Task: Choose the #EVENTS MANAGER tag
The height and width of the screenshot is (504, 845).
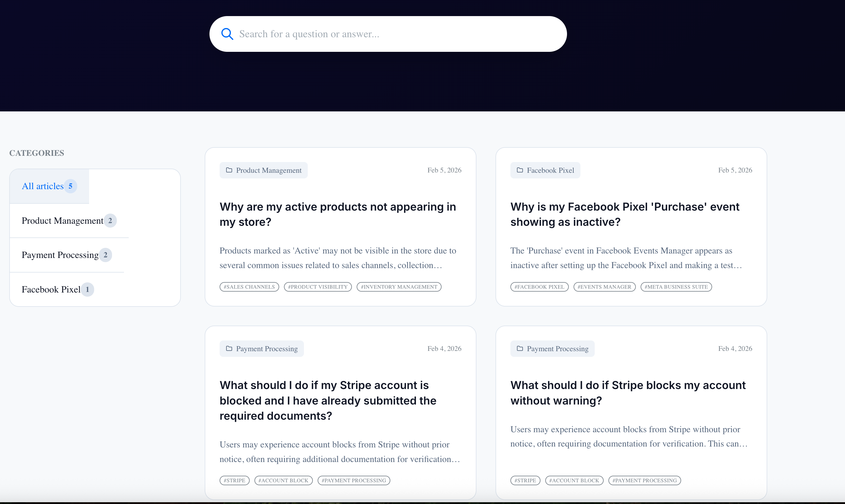Action: [x=604, y=287]
